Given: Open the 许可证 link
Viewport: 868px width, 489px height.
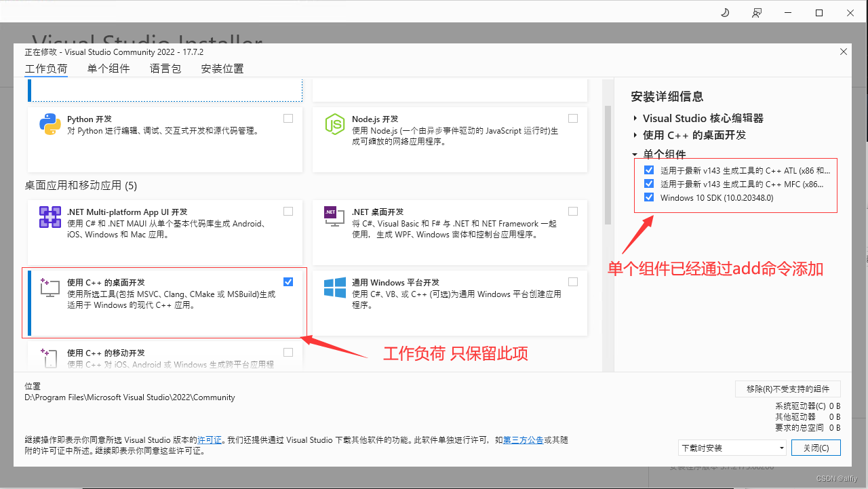Looking at the screenshot, I should click(210, 440).
